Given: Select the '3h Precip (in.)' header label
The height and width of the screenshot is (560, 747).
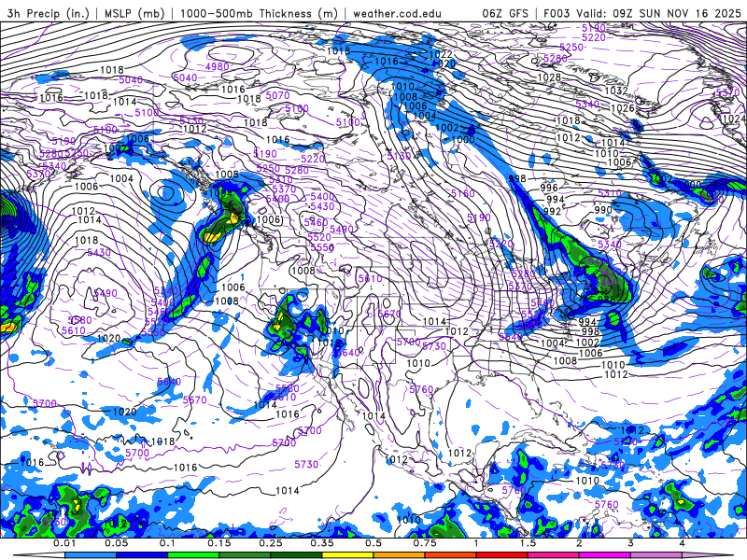Looking at the screenshot, I should [x=49, y=13].
